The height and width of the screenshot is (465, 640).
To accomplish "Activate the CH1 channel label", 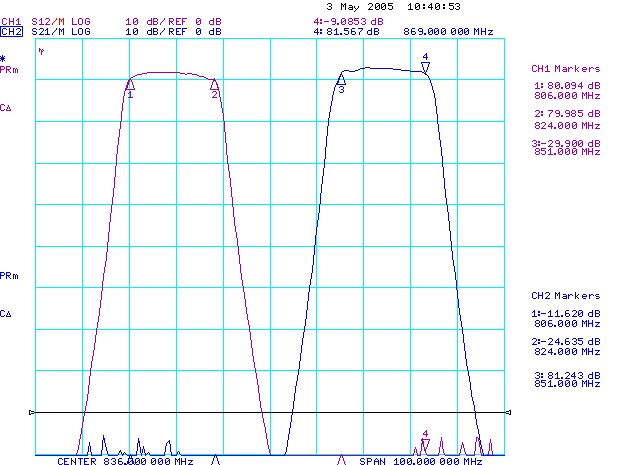I will click(10, 21).
